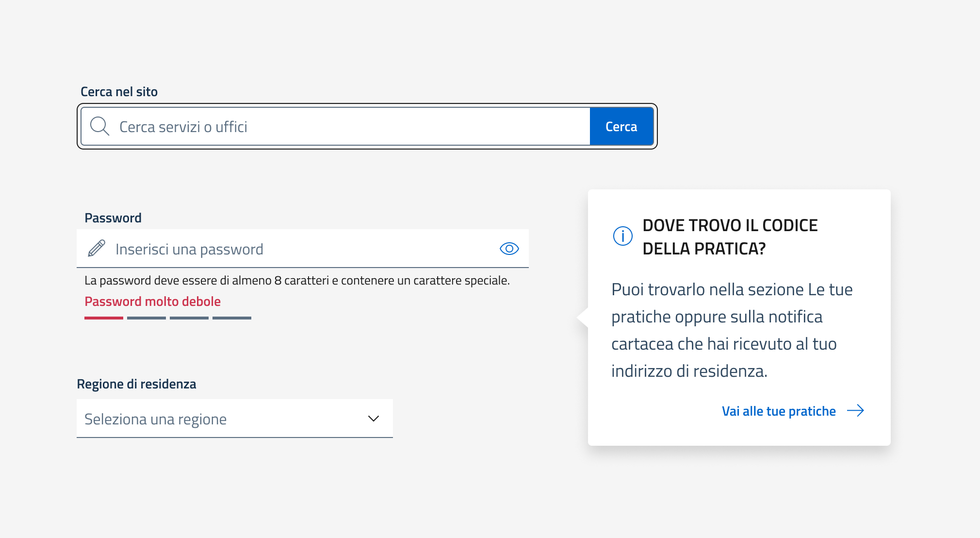This screenshot has height=538, width=980.
Task: Follow the Vai alle tue pratiche link
Action: pyautogui.click(x=778, y=411)
